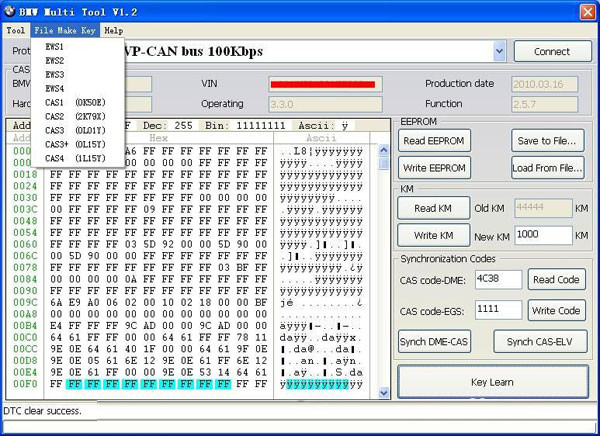
Task: Expand the protocol dropdown arrow
Action: [x=499, y=51]
